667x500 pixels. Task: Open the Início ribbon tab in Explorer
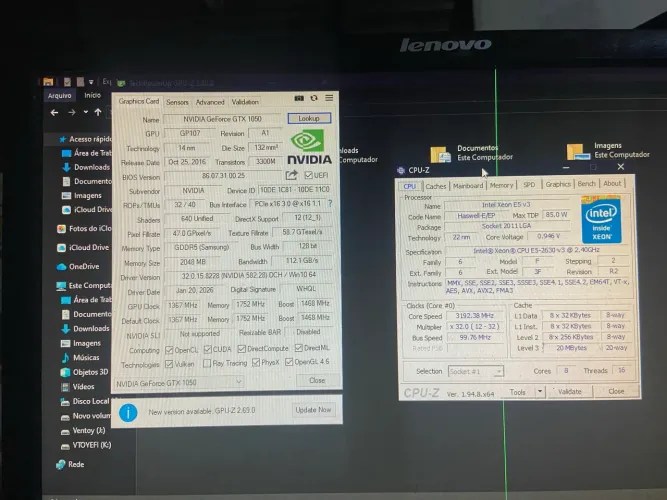pyautogui.click(x=92, y=95)
